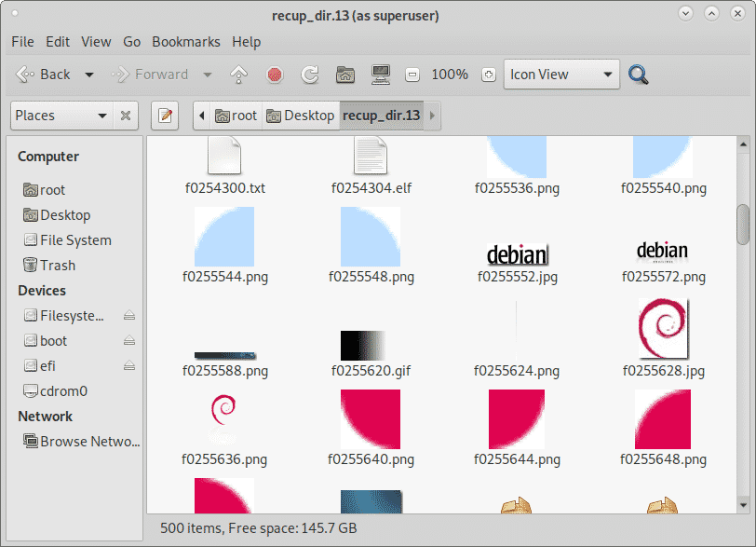Open the Icon View dropdown

coord(561,75)
